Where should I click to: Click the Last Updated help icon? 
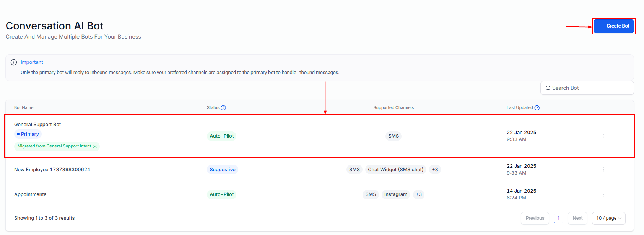pyautogui.click(x=537, y=108)
